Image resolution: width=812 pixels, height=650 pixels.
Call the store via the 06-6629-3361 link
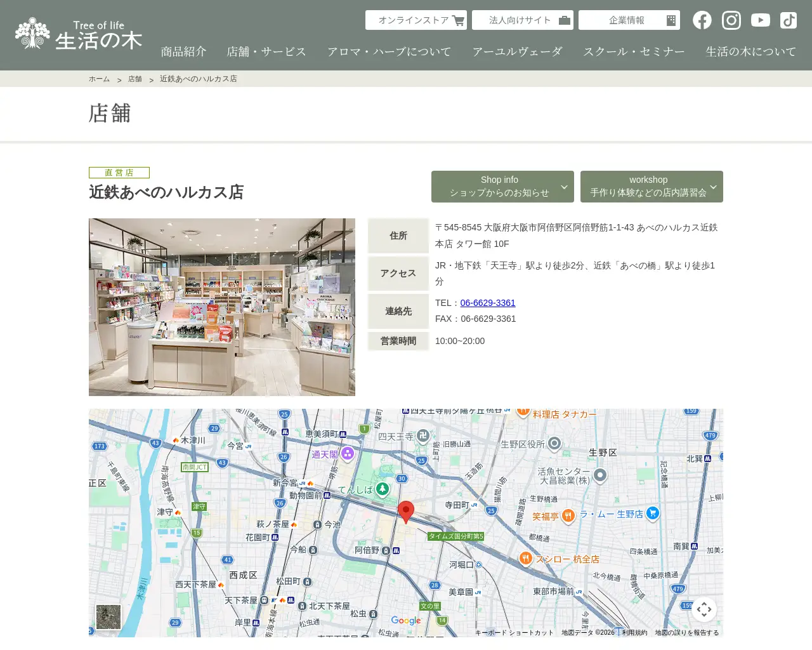point(488,303)
